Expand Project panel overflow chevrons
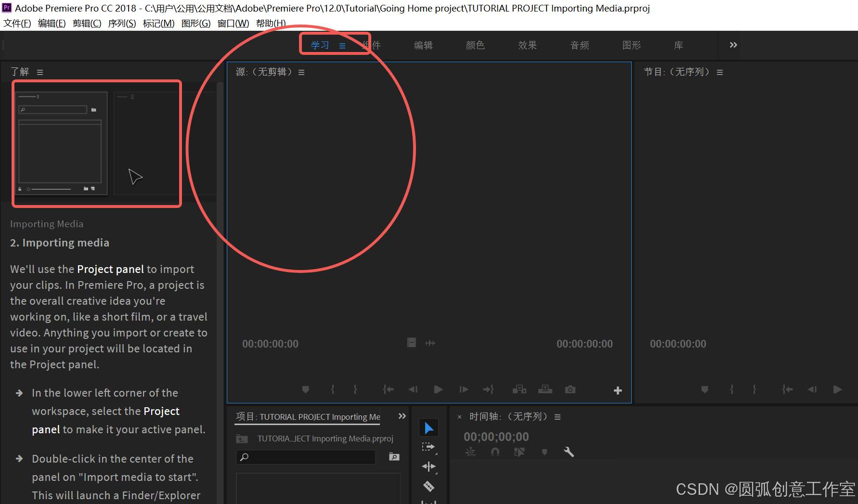Screen dimensions: 858x504 (402, 416)
